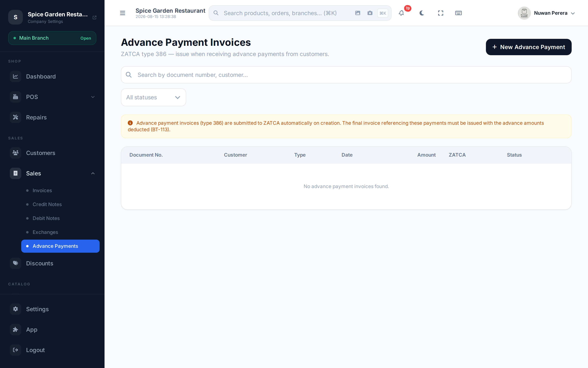Click the S company logo tile

click(x=16, y=17)
